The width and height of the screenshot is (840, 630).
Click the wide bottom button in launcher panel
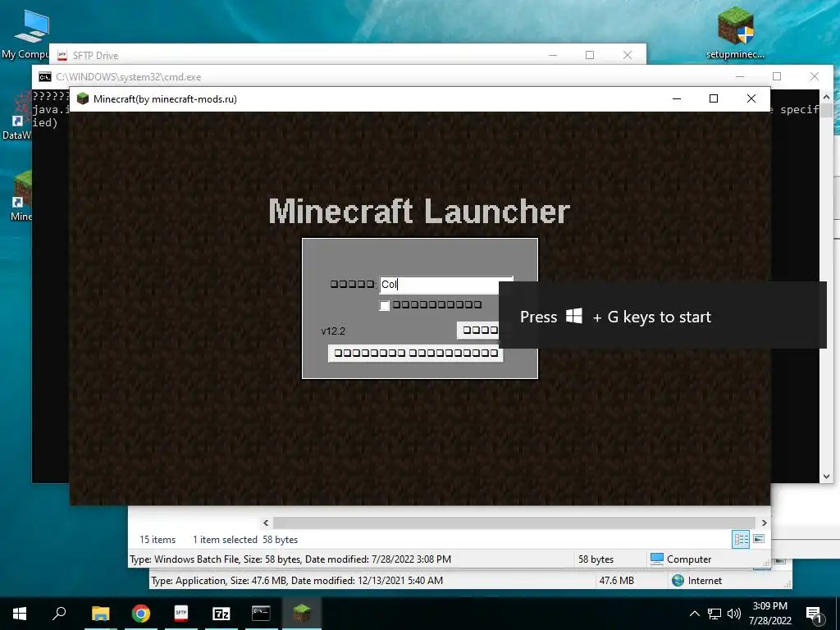pyautogui.click(x=416, y=353)
